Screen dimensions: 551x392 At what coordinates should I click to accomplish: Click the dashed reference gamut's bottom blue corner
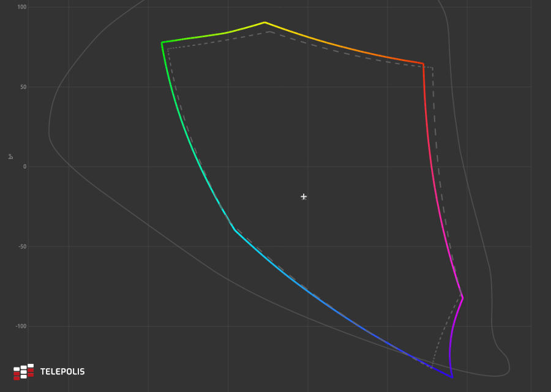432,368
